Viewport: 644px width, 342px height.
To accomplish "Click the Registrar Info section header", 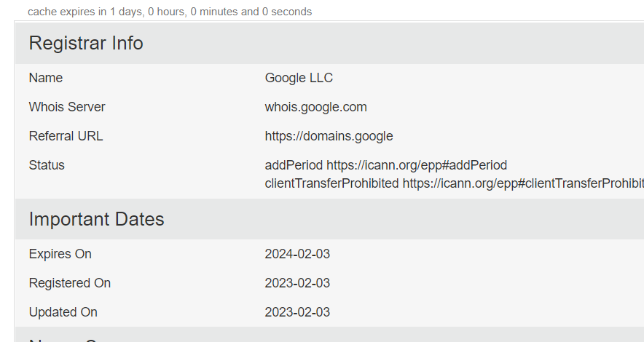I will (x=86, y=44).
